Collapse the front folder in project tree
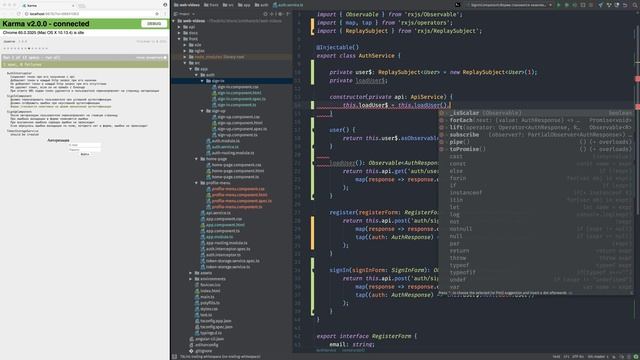640x360 pixels. click(180, 39)
